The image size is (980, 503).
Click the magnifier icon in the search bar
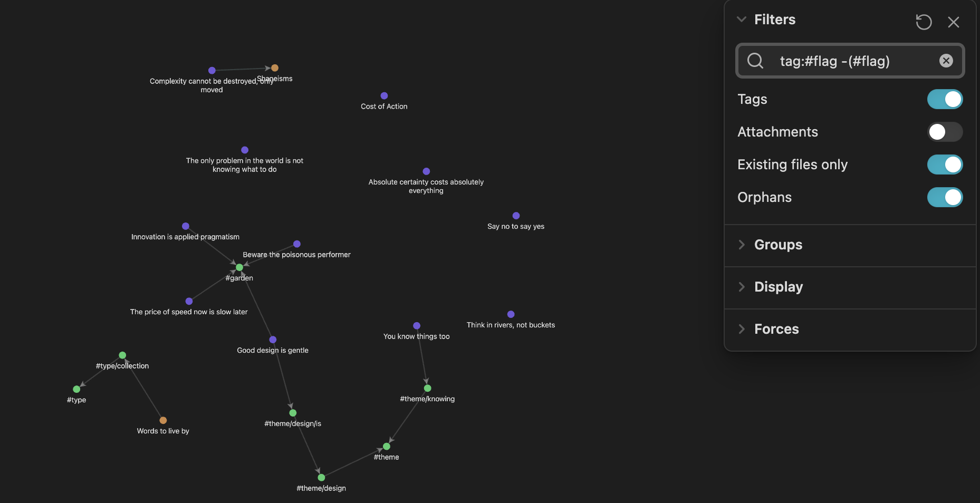[755, 61]
